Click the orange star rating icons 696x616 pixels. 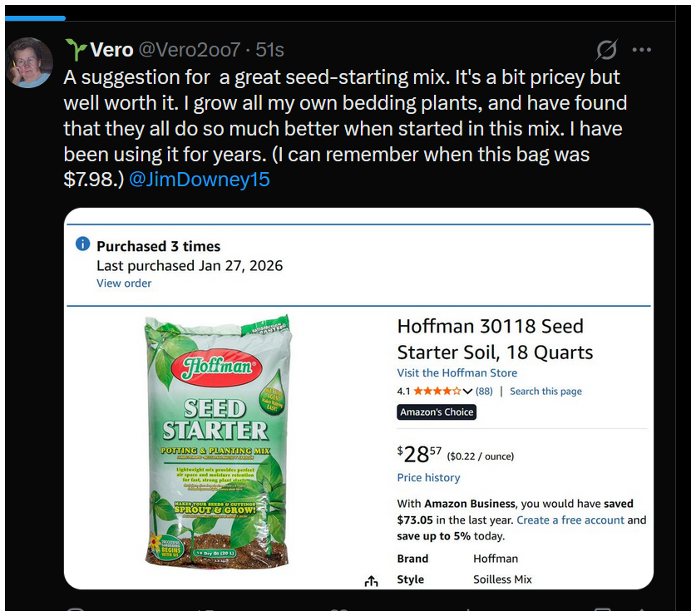pyautogui.click(x=437, y=392)
